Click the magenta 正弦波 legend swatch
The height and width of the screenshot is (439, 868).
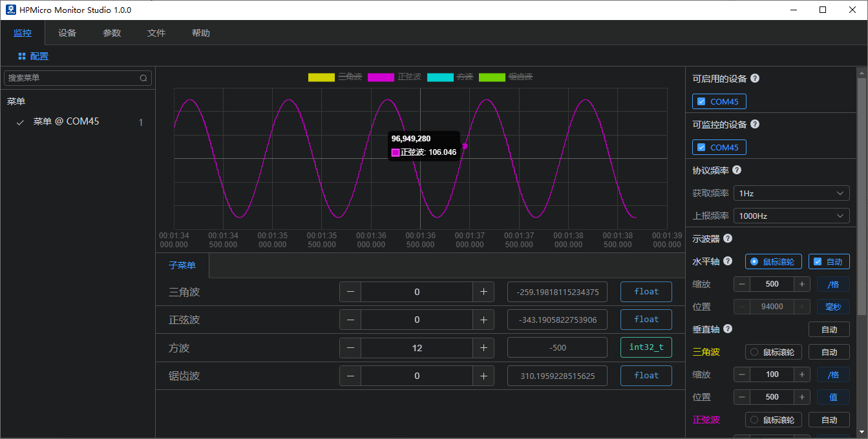click(x=381, y=77)
